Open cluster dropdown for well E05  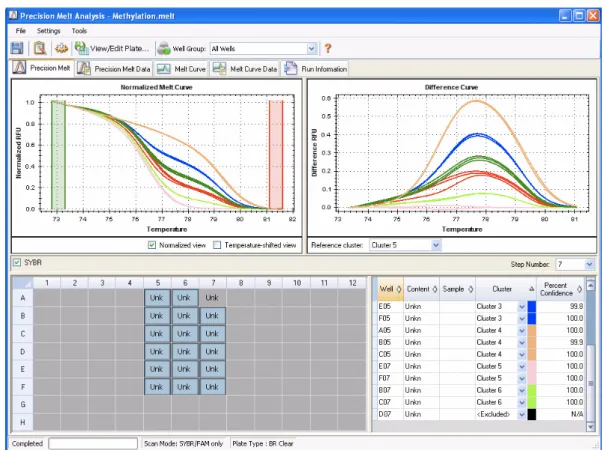pyautogui.click(x=522, y=307)
